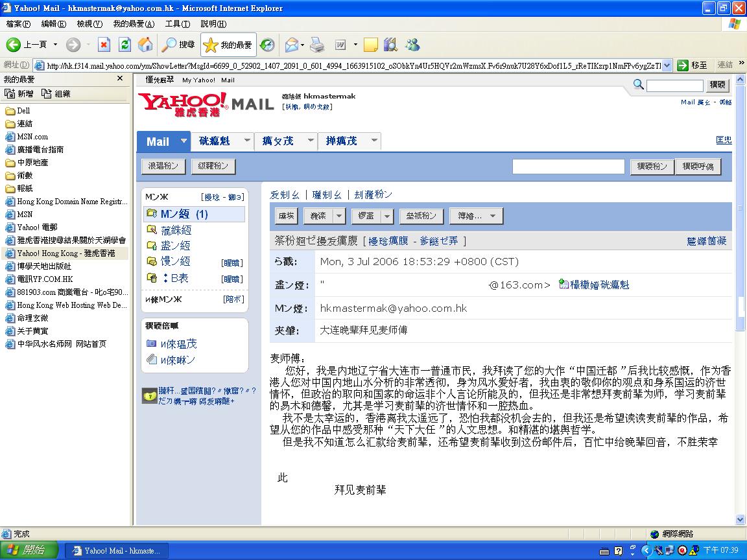This screenshot has height=560, width=747.
Task: Open the History clock icon
Action: 267,45
